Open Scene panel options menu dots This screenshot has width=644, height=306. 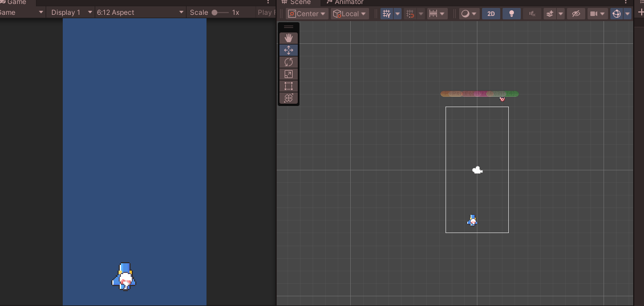(x=626, y=2)
